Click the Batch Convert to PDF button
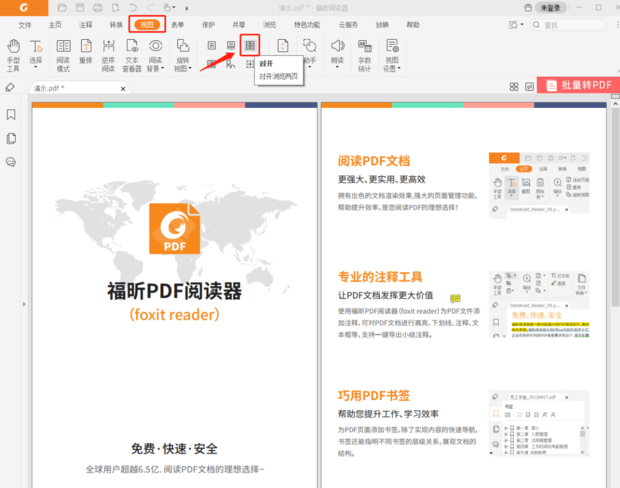Image resolution: width=620 pixels, height=488 pixels. (578, 85)
